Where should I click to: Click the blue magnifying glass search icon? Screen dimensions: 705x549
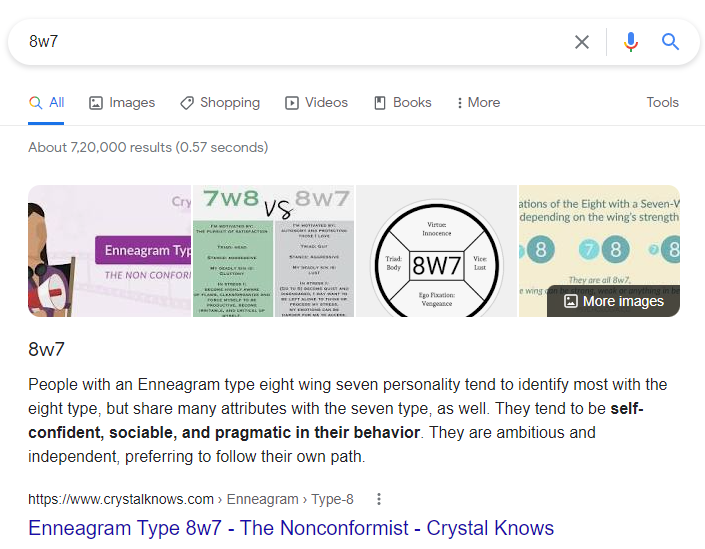670,42
